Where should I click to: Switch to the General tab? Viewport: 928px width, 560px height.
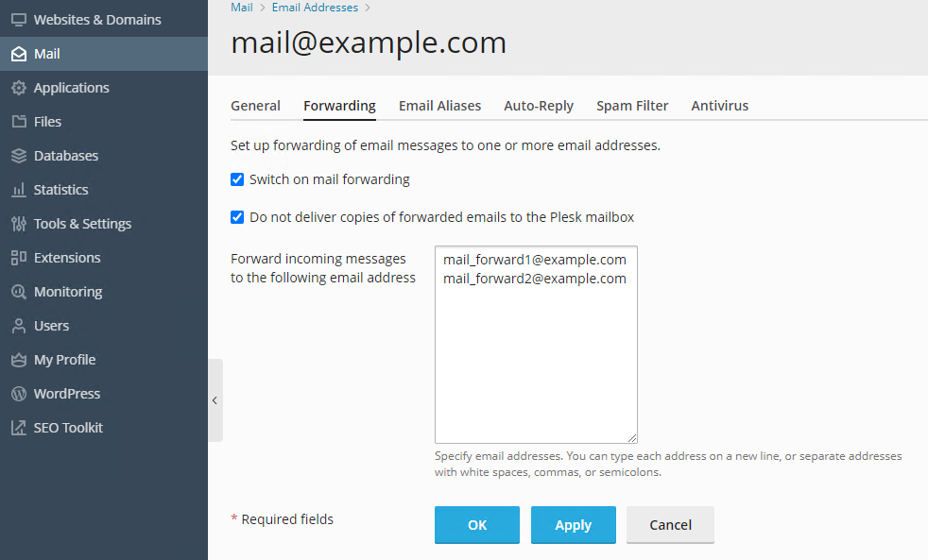(x=255, y=105)
